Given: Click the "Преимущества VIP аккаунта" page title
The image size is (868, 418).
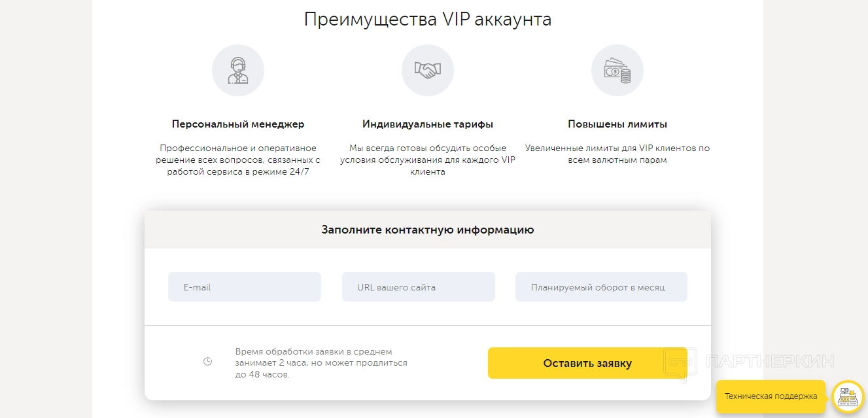Looking at the screenshot, I should click(428, 20).
